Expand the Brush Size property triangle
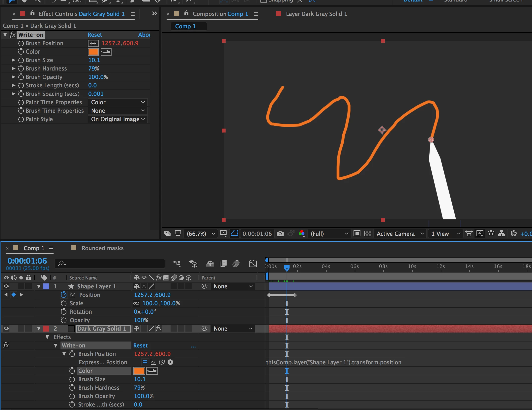 pos(13,60)
